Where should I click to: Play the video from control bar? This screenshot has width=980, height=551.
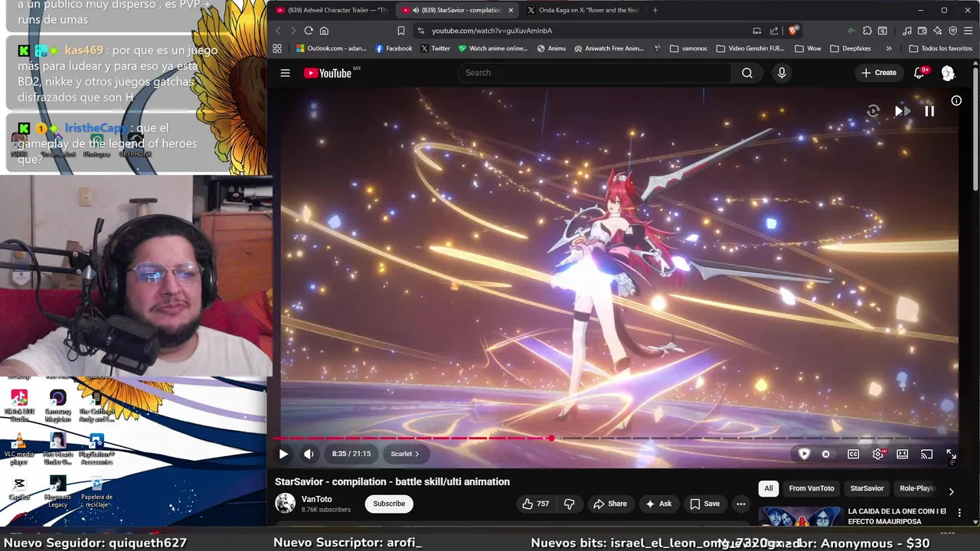click(x=283, y=454)
